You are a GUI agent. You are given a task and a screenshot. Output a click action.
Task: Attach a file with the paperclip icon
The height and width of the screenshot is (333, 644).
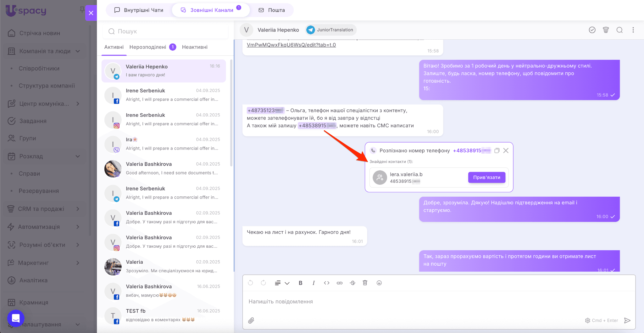click(x=251, y=320)
